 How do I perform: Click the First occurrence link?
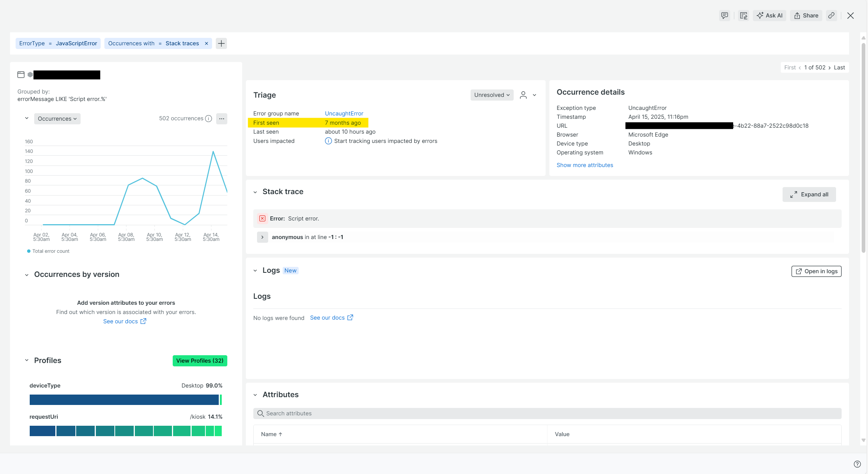(x=790, y=68)
